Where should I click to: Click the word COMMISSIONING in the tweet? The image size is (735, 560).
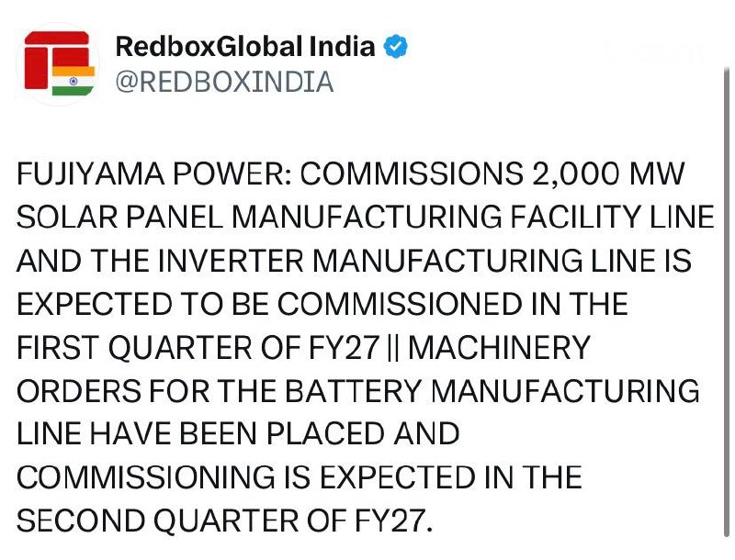click(x=146, y=477)
